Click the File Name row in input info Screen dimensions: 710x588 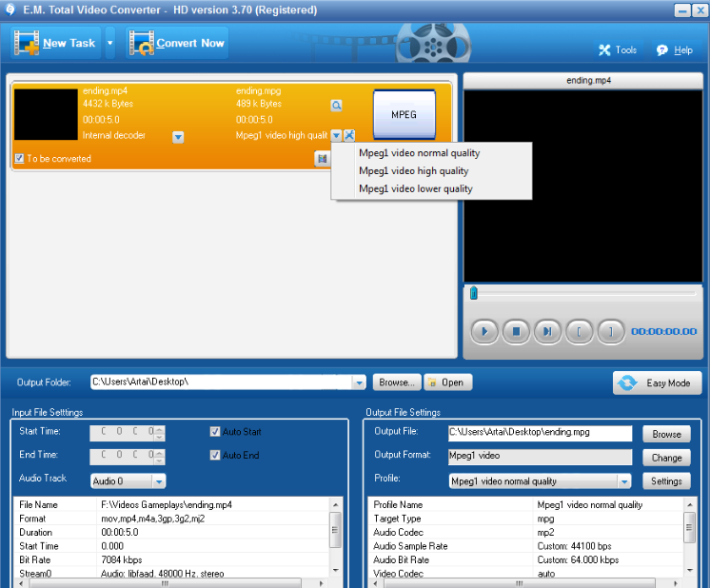(x=170, y=504)
